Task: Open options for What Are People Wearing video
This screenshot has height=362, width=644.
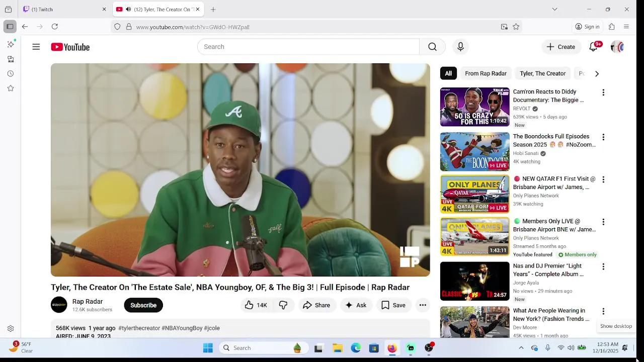Action: pyautogui.click(x=603, y=311)
